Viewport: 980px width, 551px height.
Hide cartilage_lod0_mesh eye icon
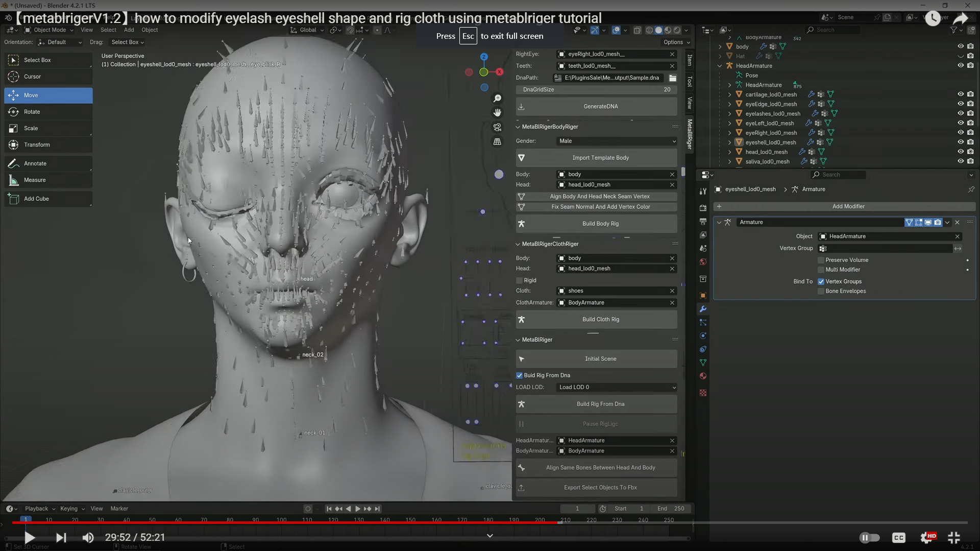(961, 94)
